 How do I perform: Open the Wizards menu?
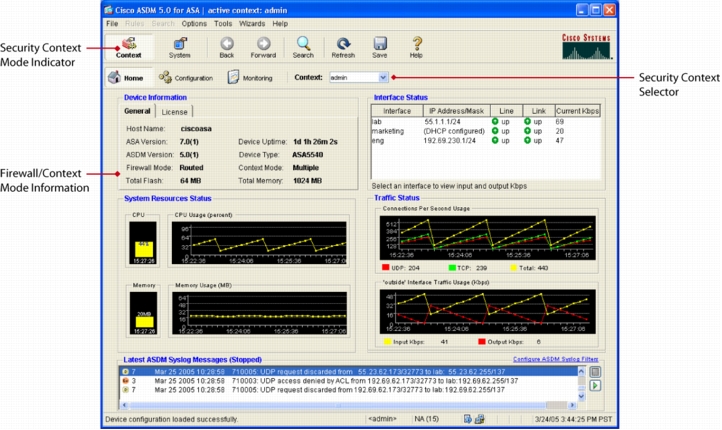coord(252,23)
